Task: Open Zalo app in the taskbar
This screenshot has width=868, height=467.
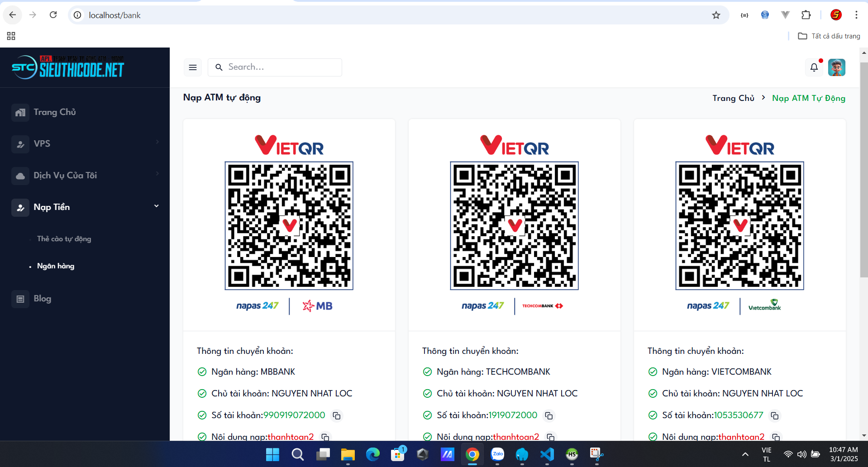Action: (497, 454)
